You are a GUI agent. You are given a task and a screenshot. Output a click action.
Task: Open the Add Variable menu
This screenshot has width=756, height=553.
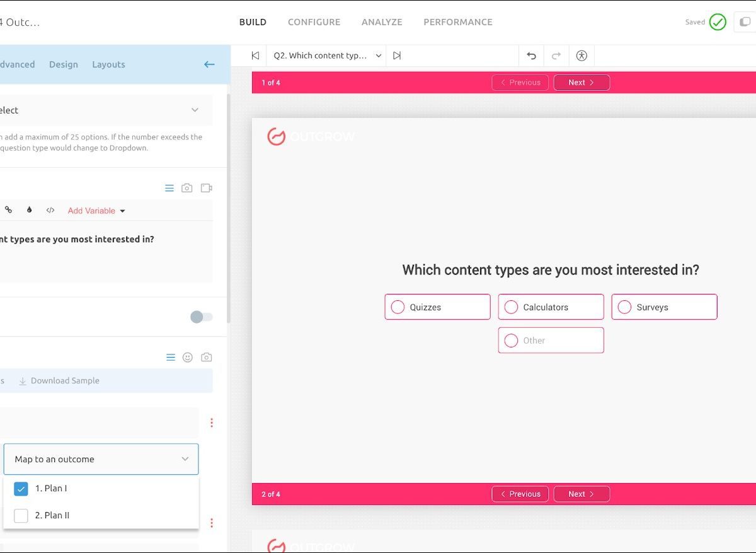(x=96, y=211)
